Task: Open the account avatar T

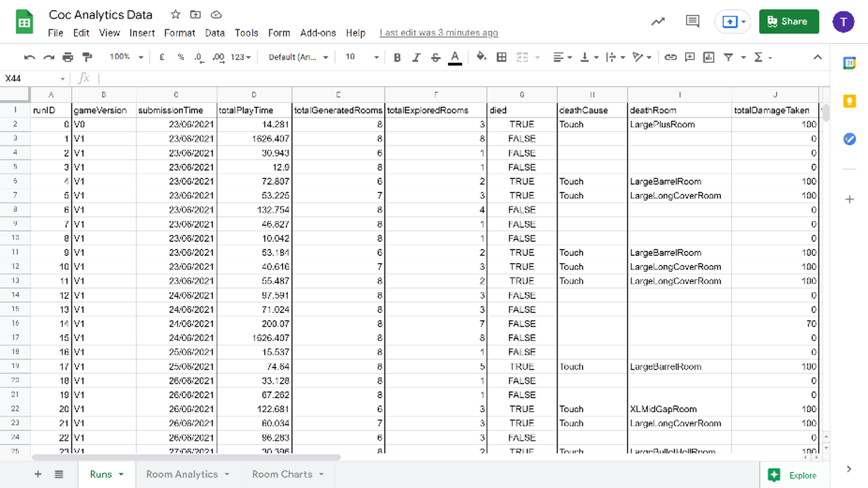Action: (x=843, y=22)
